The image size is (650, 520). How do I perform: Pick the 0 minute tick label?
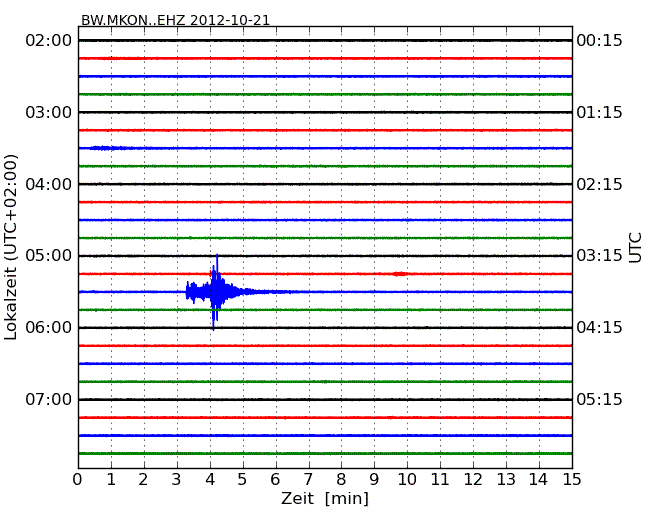click(x=78, y=479)
